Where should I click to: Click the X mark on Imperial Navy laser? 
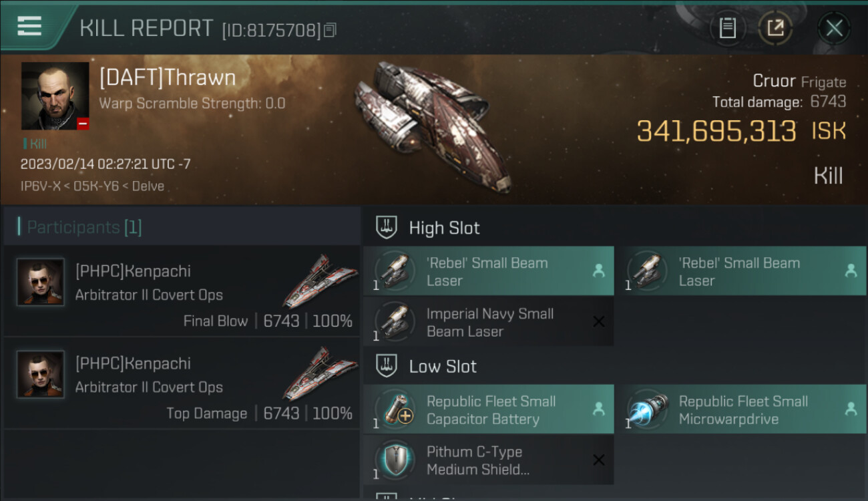pyautogui.click(x=599, y=322)
